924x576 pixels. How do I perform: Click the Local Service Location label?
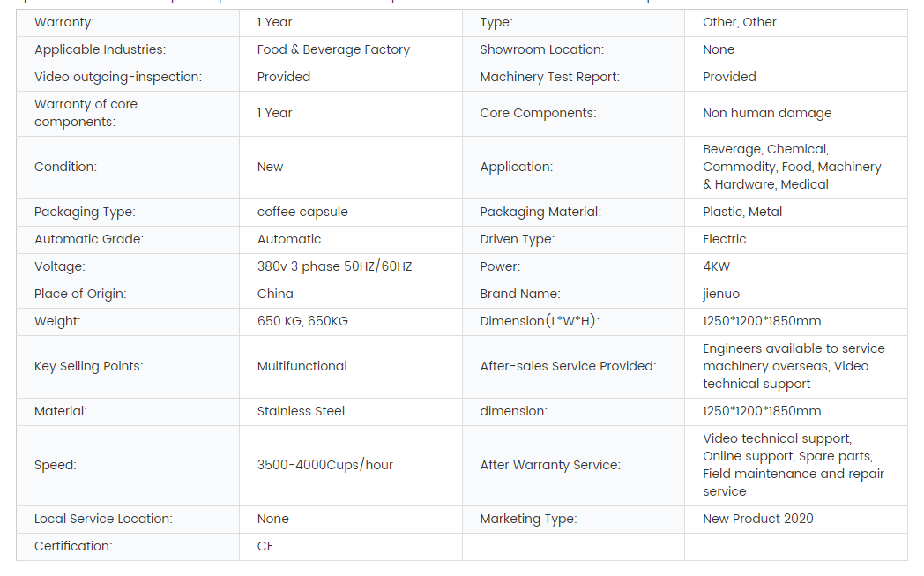103,519
